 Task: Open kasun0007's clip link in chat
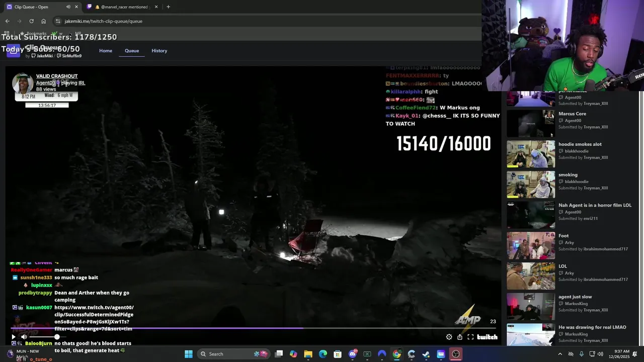pos(94,318)
